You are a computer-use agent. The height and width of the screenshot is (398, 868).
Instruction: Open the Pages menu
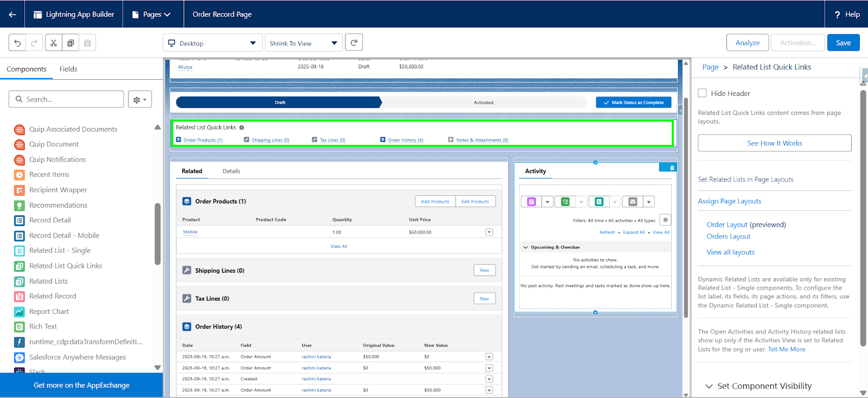click(x=151, y=14)
